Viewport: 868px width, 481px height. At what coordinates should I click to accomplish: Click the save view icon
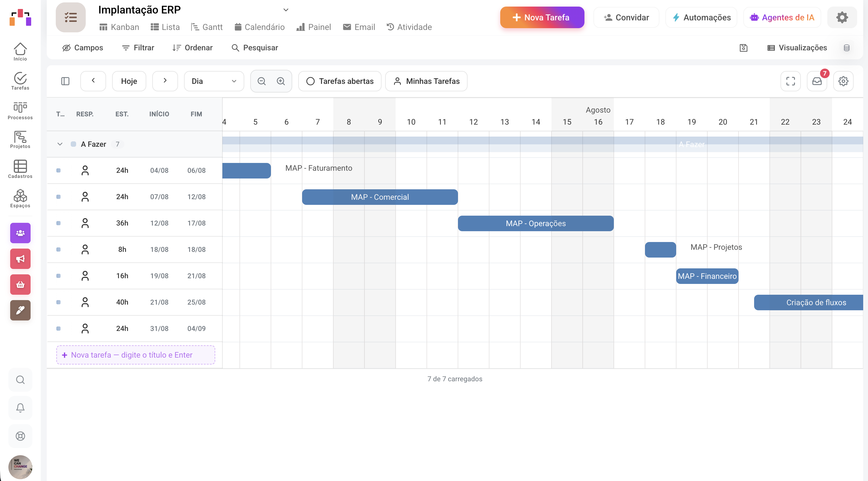[x=743, y=48]
